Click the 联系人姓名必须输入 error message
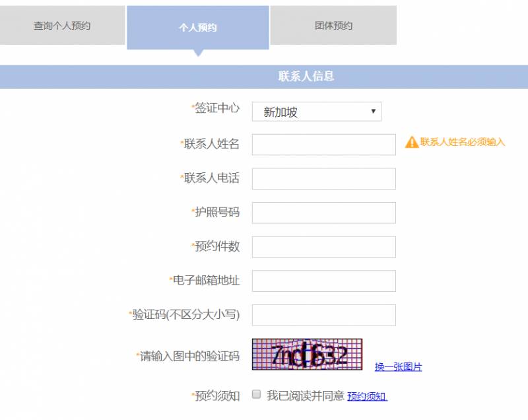The image size is (528, 420). click(463, 142)
